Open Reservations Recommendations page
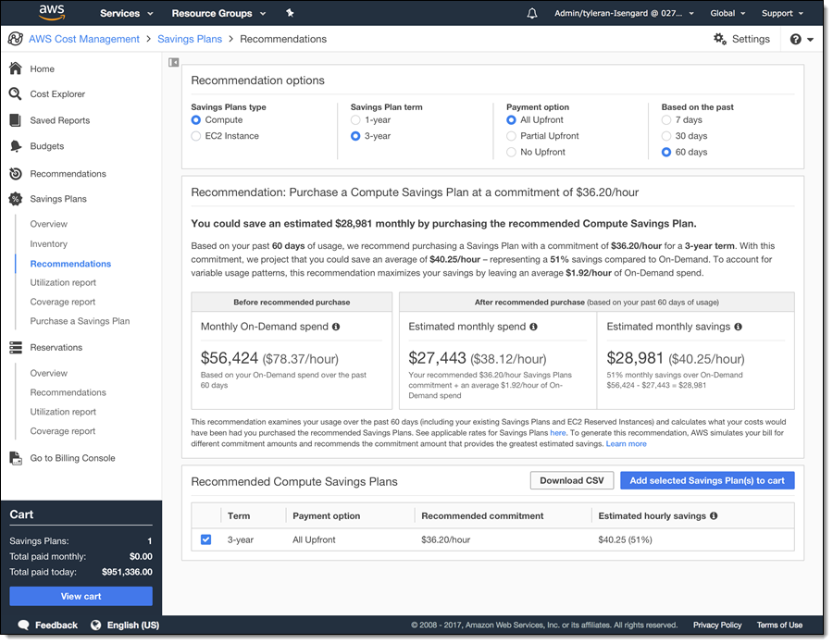This screenshot has height=644, width=833. coord(68,392)
